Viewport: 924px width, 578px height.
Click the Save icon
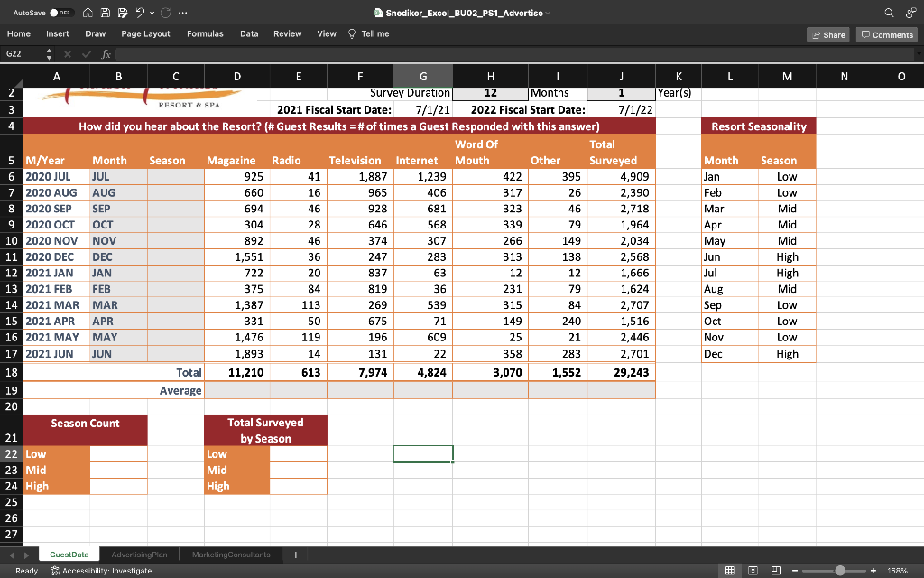105,13
